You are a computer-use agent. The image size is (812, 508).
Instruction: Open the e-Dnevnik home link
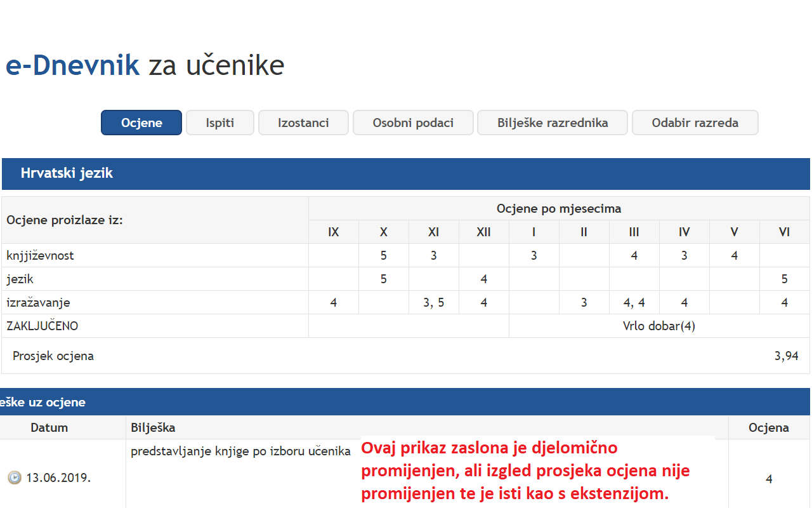point(71,65)
